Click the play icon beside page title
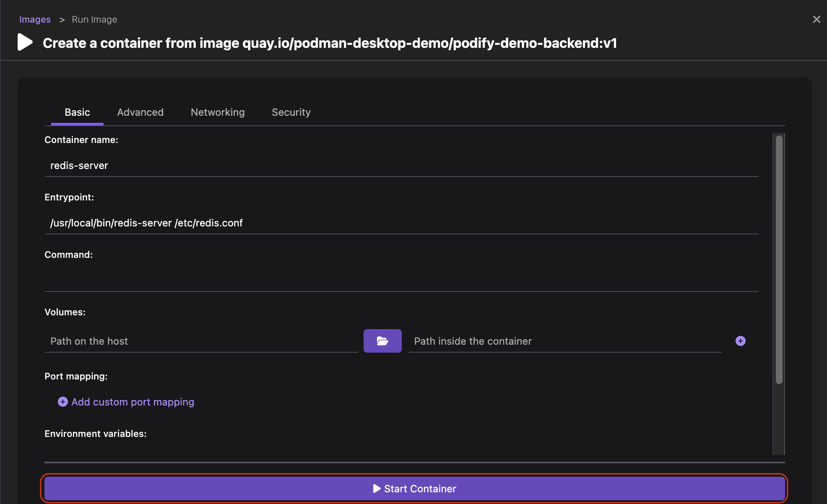 click(x=25, y=42)
